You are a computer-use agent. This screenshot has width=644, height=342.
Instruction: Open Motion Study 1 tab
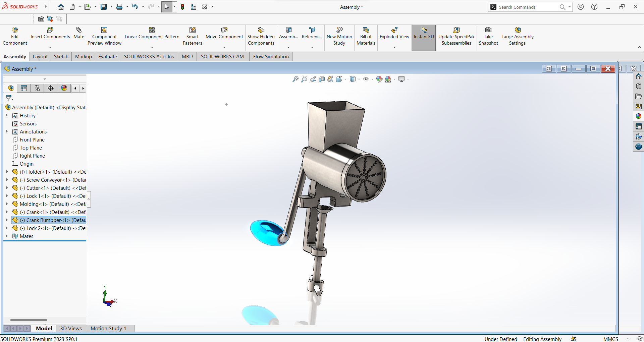pyautogui.click(x=108, y=329)
